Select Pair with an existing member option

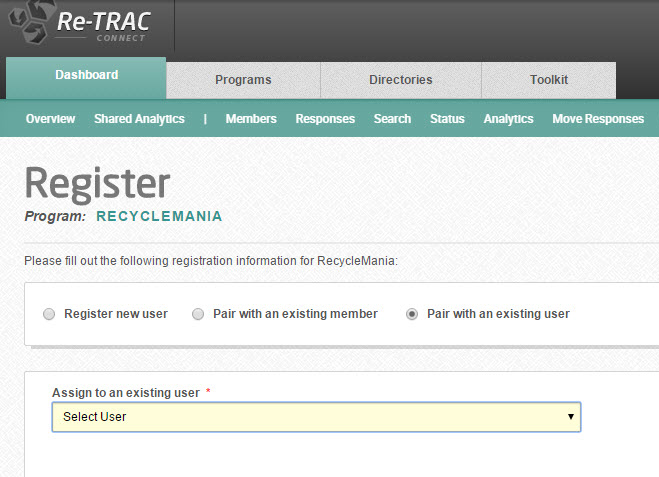(x=198, y=314)
